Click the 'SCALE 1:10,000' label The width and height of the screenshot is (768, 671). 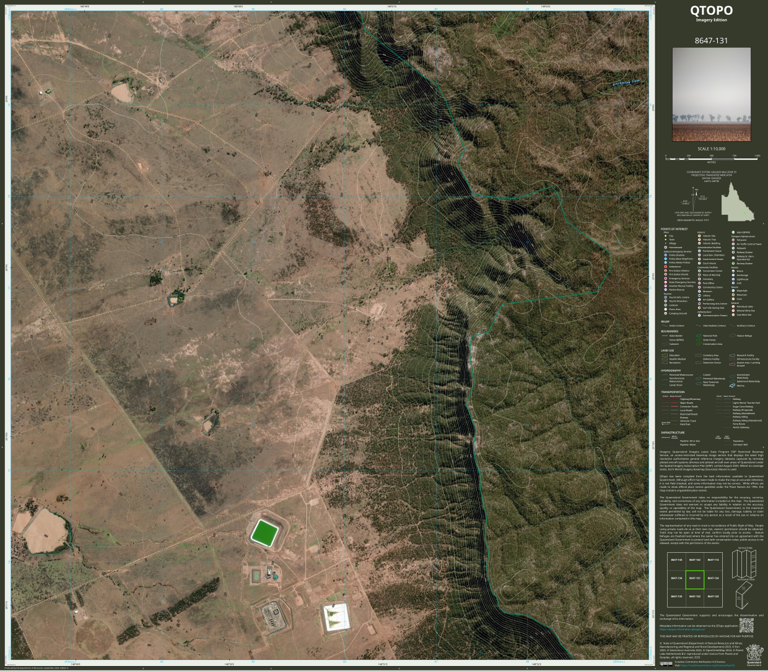(711, 148)
